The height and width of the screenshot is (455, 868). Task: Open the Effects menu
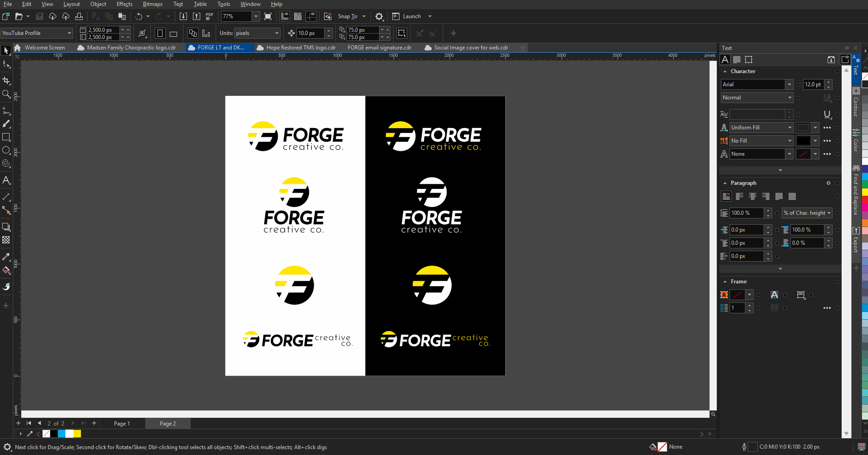tap(124, 4)
